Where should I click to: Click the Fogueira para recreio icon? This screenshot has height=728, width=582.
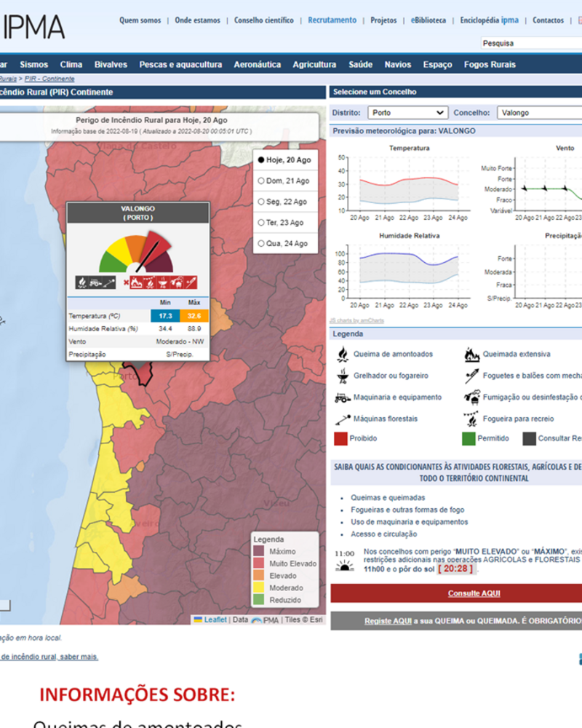pos(471,419)
